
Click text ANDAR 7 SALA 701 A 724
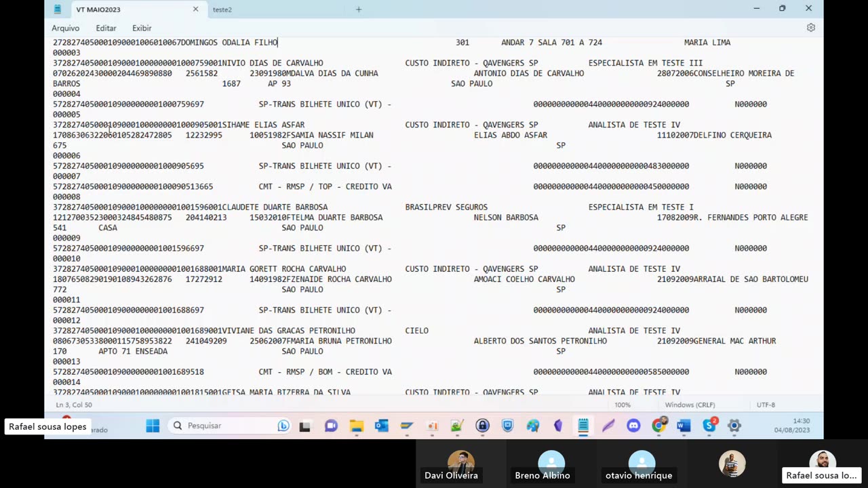tap(551, 43)
